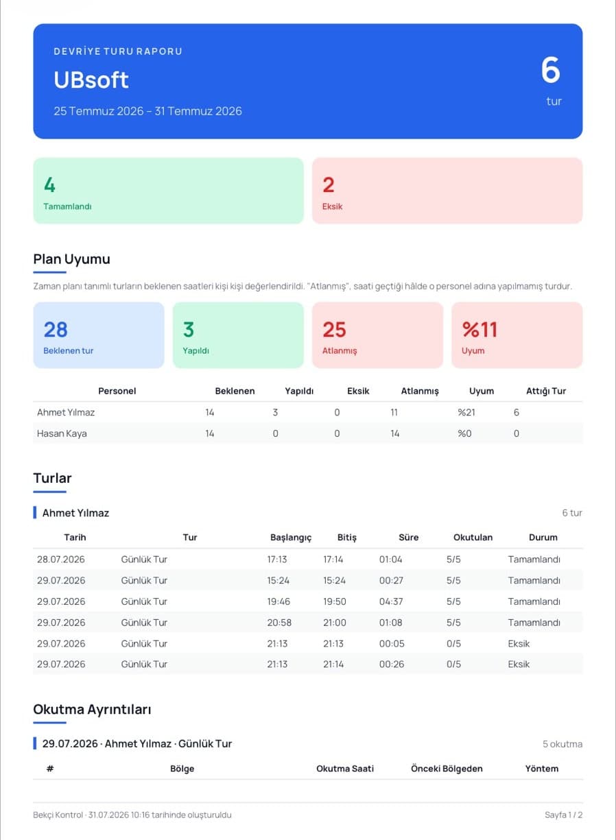Click the Süre column header
616x840 pixels.
click(x=408, y=538)
